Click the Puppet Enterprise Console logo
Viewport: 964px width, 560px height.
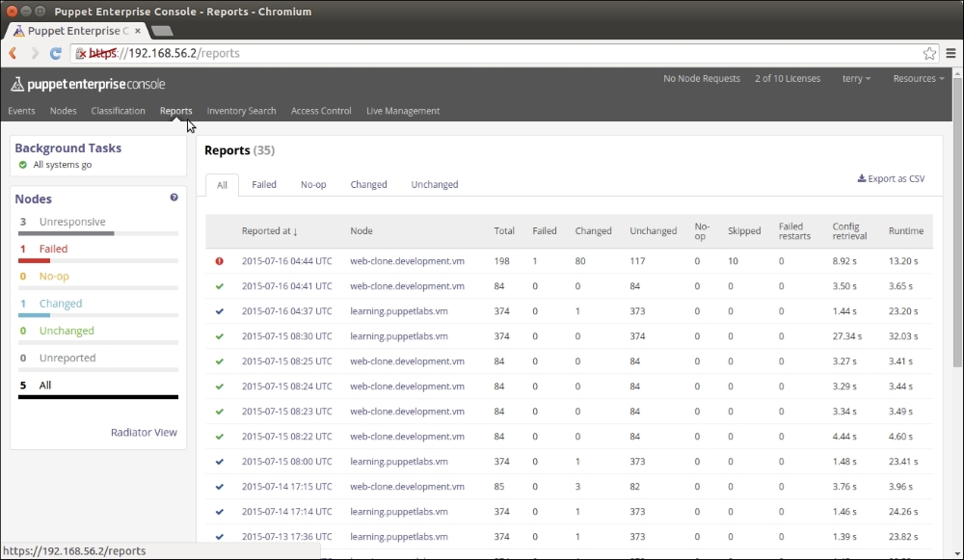point(89,84)
